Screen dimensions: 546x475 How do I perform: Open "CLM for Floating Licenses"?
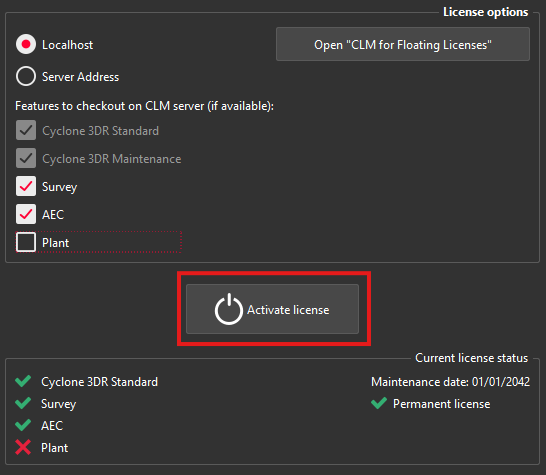(403, 44)
